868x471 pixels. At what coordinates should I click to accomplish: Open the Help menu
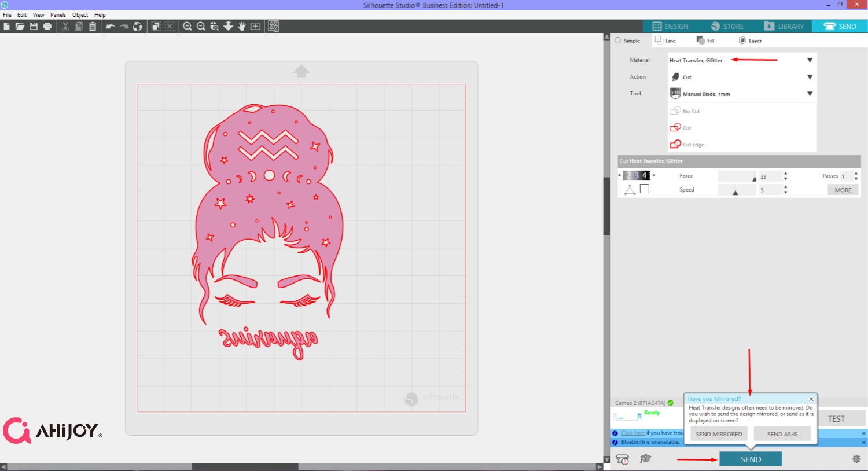pos(100,15)
